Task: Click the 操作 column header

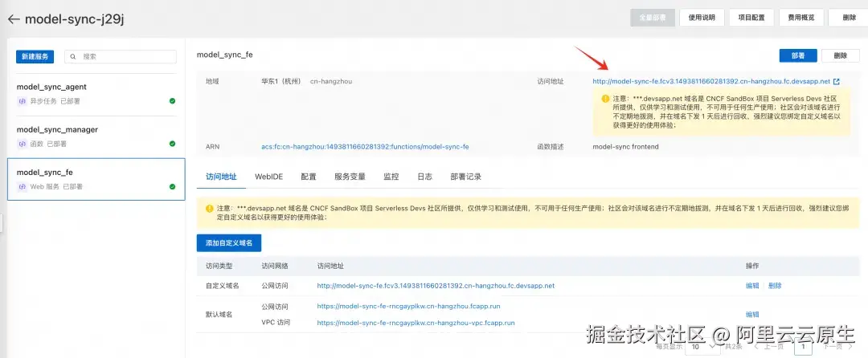Action: tap(752, 266)
